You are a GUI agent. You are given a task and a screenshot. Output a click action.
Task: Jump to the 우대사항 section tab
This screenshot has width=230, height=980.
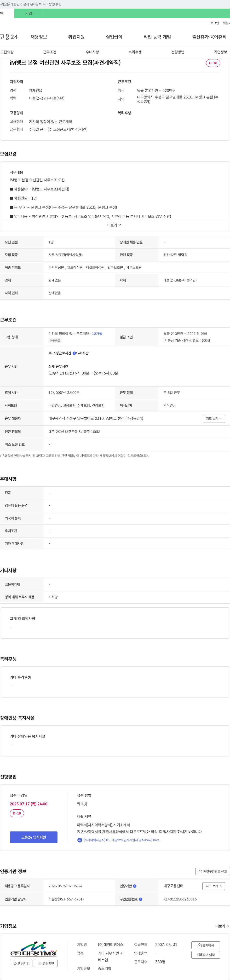(x=92, y=52)
